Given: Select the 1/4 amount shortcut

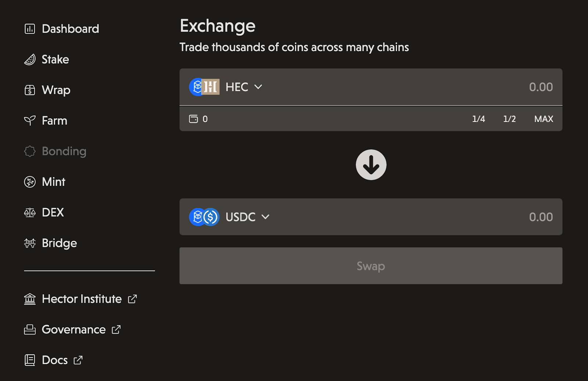Looking at the screenshot, I should [x=478, y=119].
